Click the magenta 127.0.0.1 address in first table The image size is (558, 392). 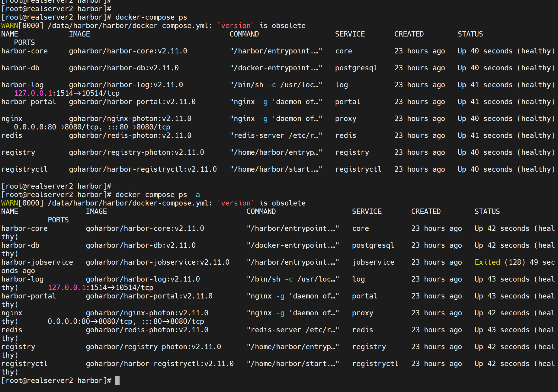click(33, 93)
